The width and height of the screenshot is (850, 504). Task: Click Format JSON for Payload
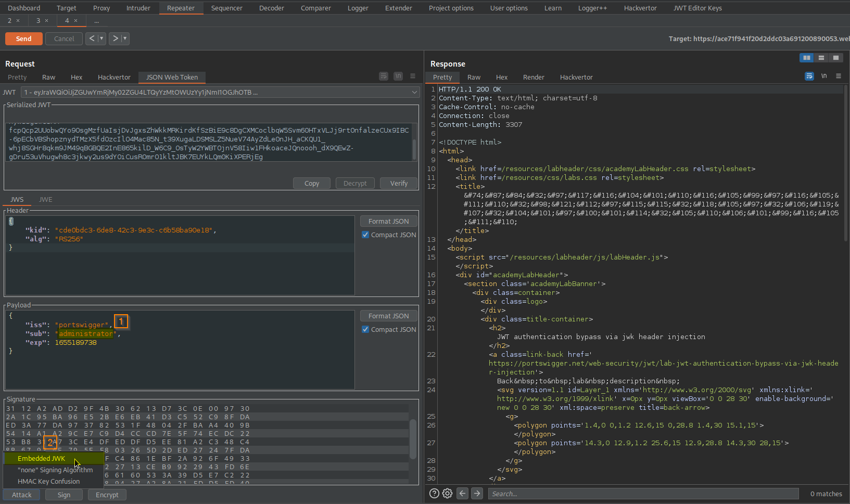(x=389, y=316)
